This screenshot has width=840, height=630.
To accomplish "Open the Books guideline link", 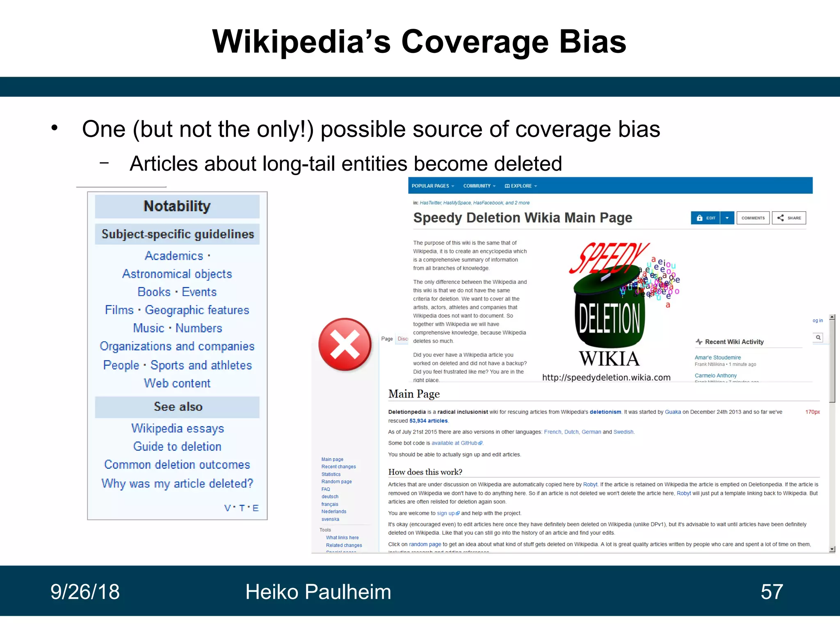I will (x=154, y=292).
